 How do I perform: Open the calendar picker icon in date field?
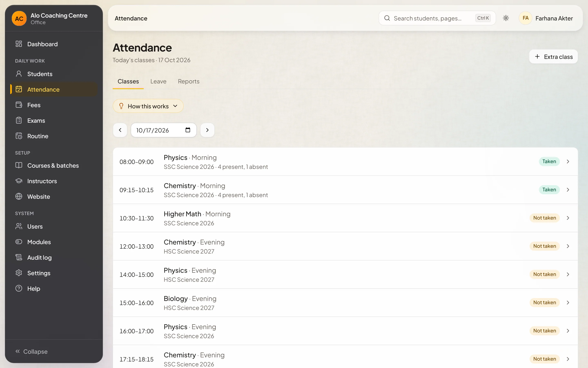coord(188,130)
